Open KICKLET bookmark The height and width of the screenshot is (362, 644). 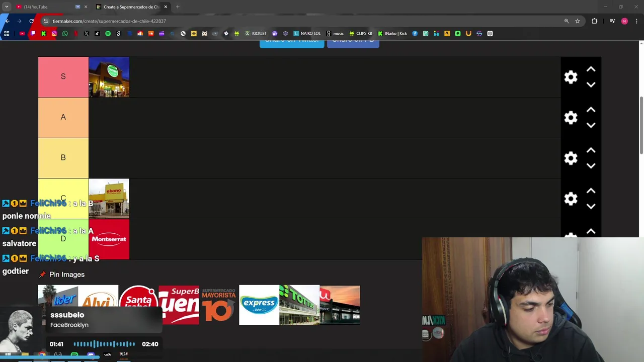click(256, 34)
